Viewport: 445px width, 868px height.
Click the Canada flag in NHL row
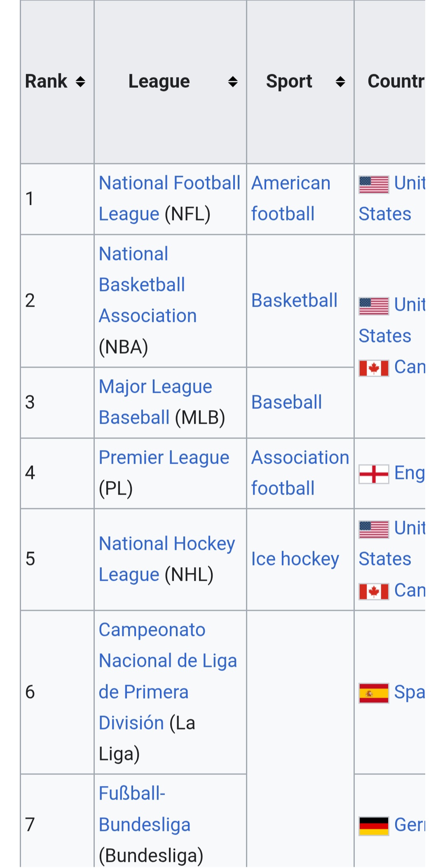(x=374, y=591)
